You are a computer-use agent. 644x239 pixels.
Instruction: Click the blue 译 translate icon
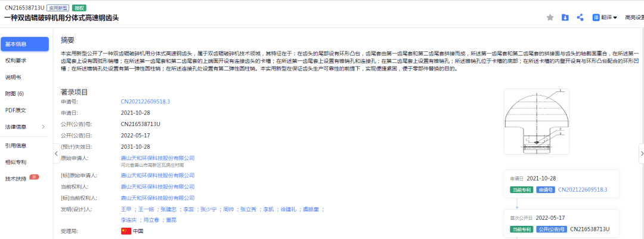(596, 17)
